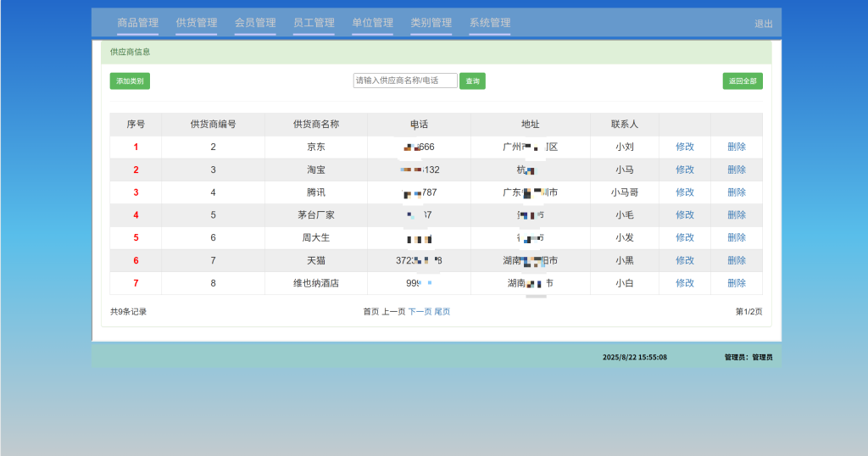Go to 下一页 next page
This screenshot has width=868, height=456.
point(420,312)
